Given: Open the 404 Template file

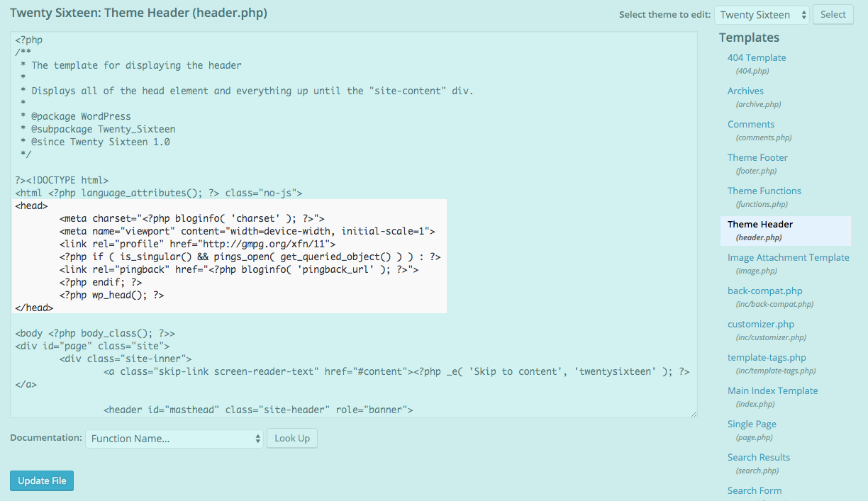Looking at the screenshot, I should pos(756,58).
